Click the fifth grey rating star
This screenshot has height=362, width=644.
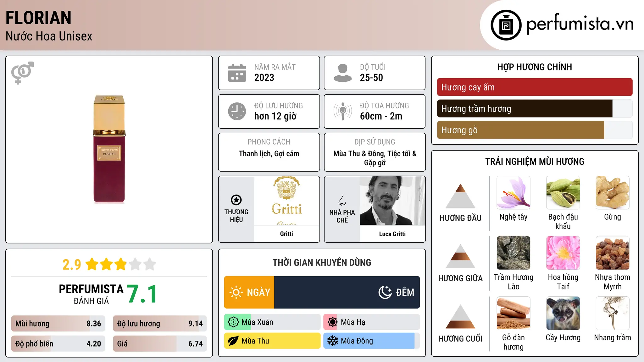pos(150,264)
